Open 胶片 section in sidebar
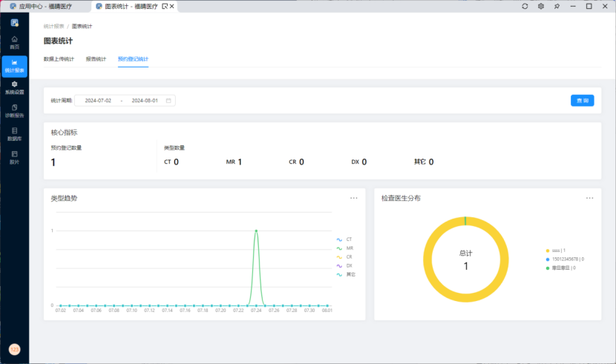Screen dimensions: 616x364 14,156
